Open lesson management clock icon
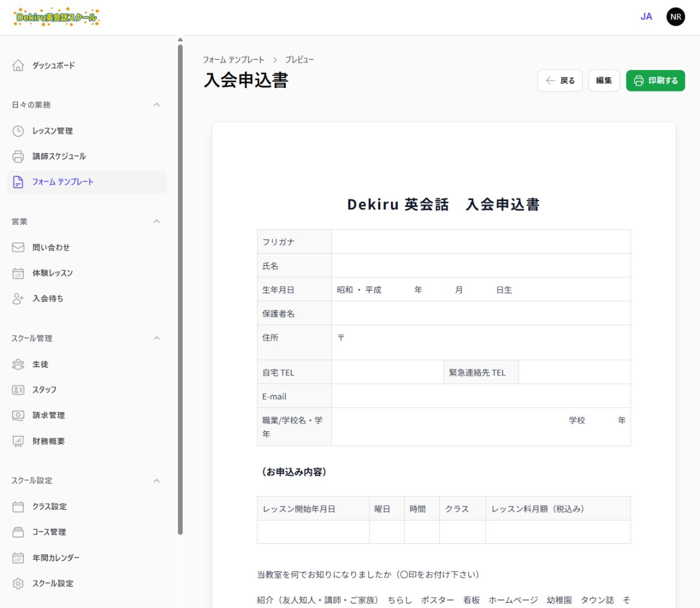Viewport: 700px width, 608px height. [x=18, y=131]
